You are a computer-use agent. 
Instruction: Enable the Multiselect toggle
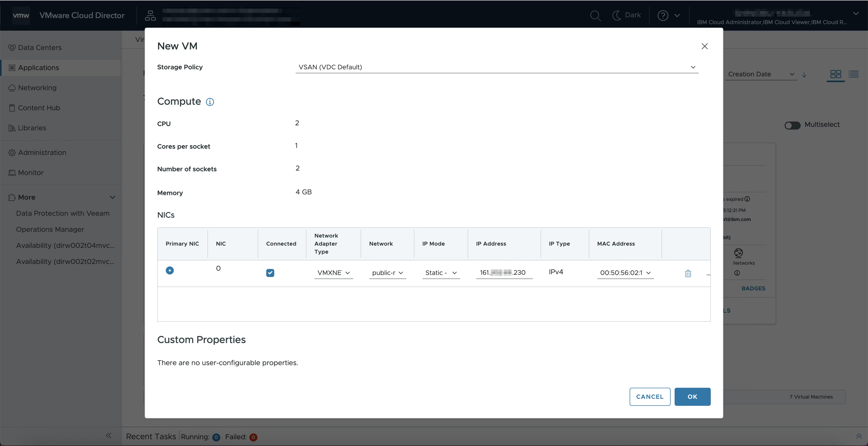(792, 125)
